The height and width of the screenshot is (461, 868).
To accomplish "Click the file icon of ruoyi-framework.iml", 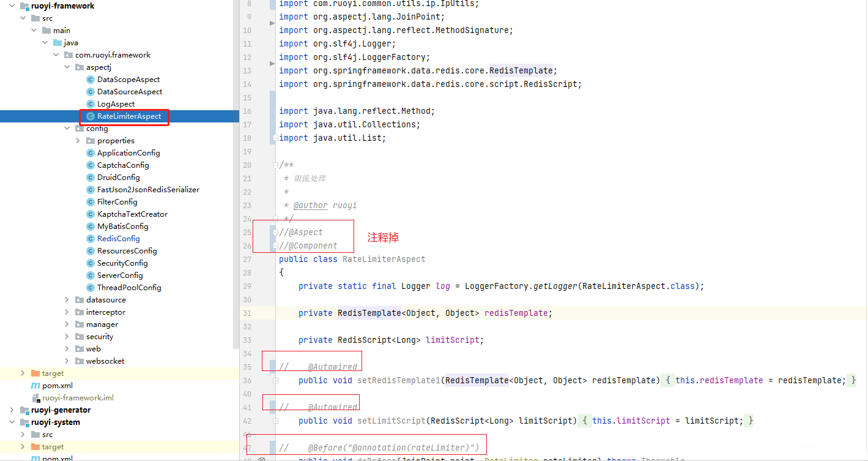I will pos(35,398).
